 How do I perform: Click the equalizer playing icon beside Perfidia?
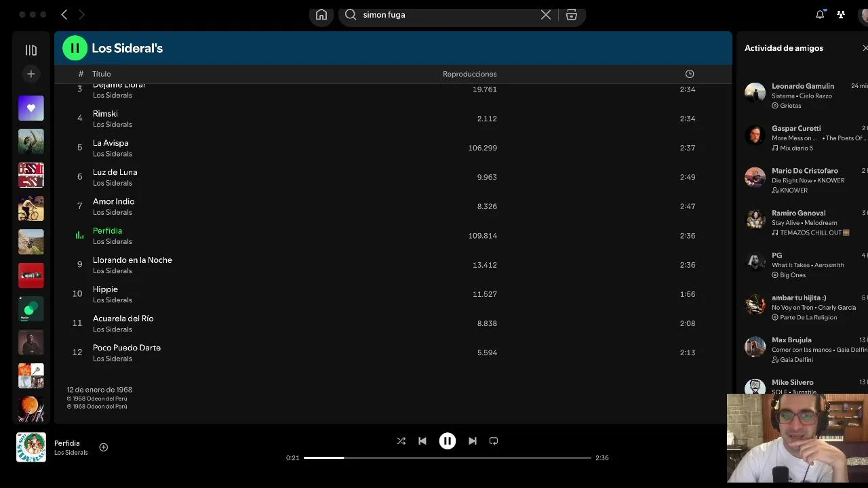coord(79,235)
